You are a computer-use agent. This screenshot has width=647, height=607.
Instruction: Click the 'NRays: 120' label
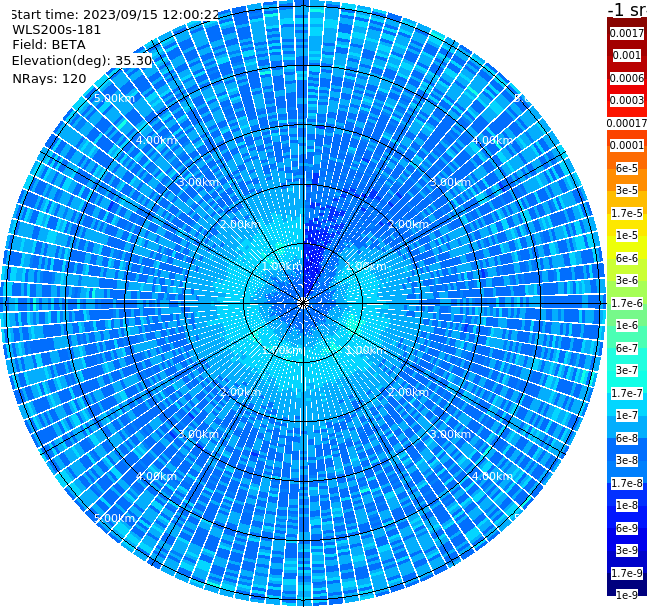[49, 78]
